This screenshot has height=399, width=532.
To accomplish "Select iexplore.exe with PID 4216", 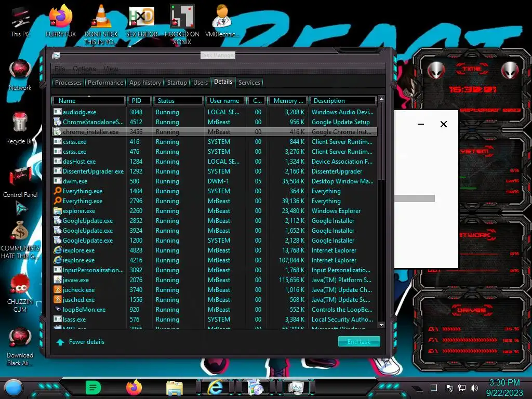I will coord(215,260).
